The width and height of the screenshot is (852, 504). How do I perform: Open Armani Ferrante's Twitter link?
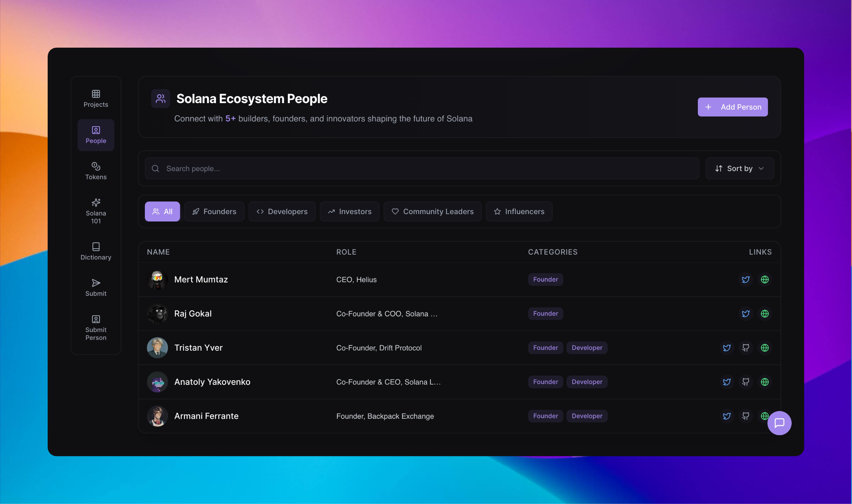pos(727,416)
